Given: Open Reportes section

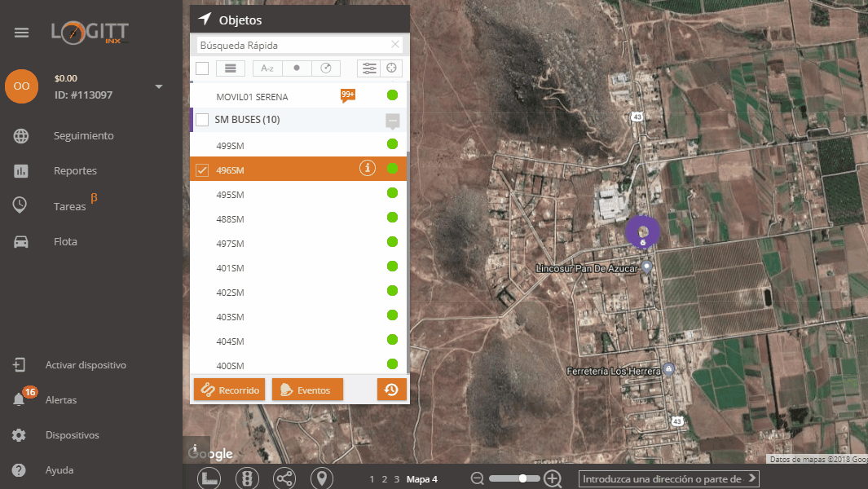Looking at the screenshot, I should coord(75,170).
